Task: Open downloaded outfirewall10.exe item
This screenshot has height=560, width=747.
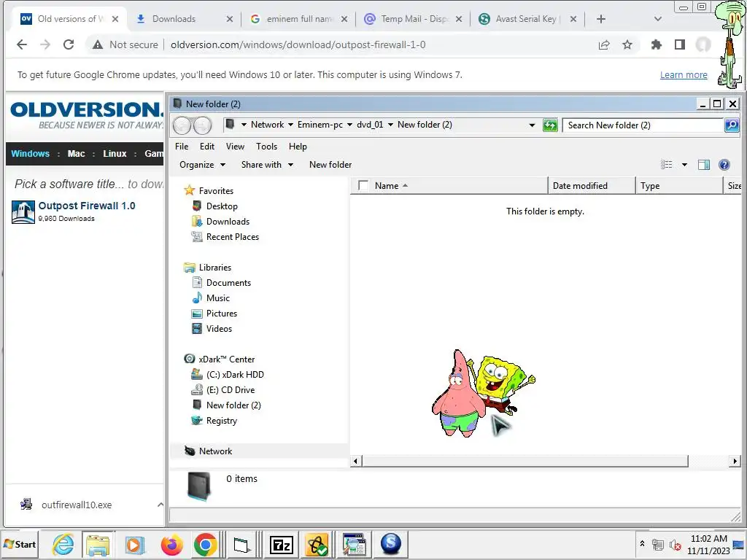Action: point(76,505)
